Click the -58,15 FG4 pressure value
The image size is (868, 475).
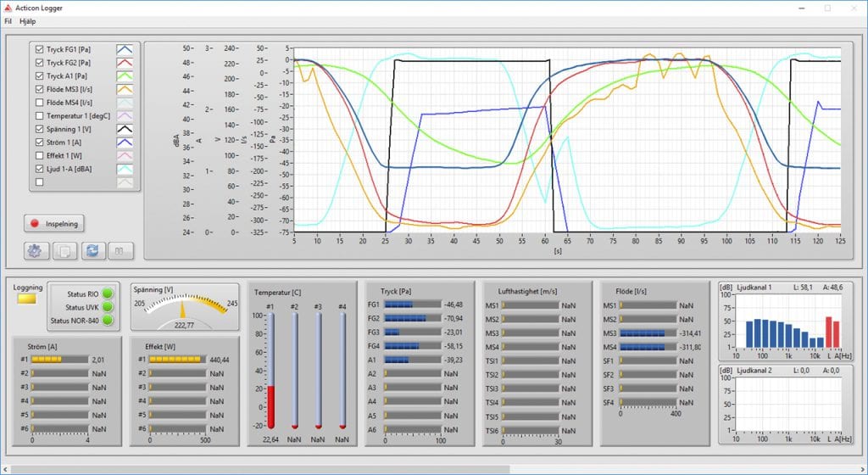click(x=453, y=346)
